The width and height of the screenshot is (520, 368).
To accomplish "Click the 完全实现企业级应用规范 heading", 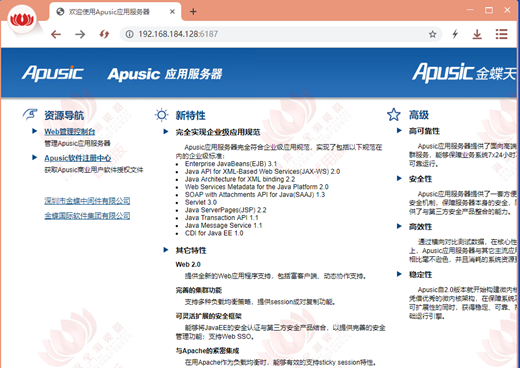I will pyautogui.click(x=218, y=132).
